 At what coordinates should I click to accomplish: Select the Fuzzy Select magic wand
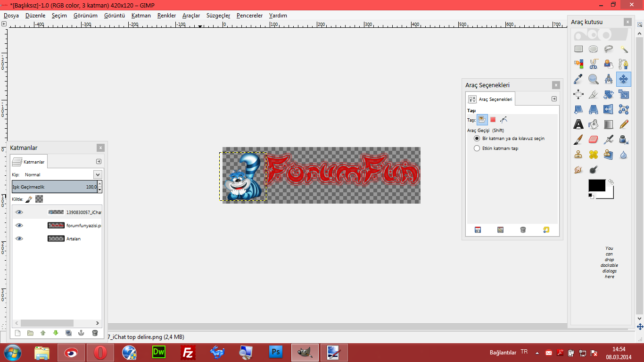(624, 49)
